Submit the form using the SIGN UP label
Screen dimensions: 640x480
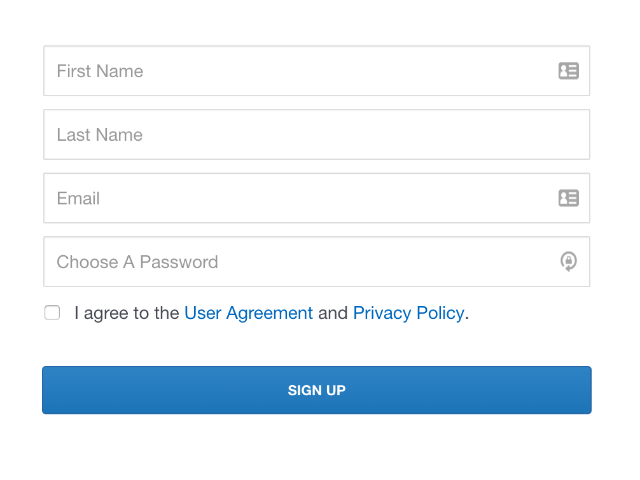coord(317,390)
